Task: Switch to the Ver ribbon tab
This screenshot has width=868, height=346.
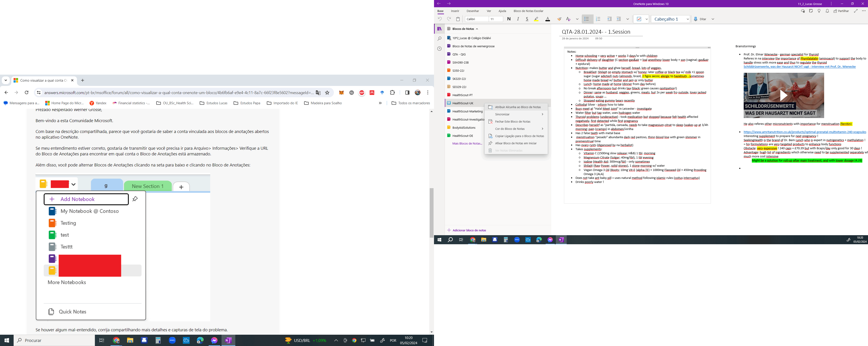Action: click(x=489, y=11)
